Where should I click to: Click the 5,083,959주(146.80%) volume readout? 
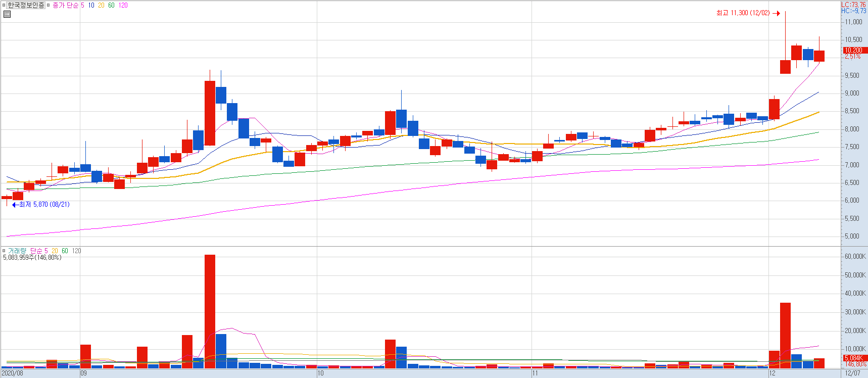[32, 257]
